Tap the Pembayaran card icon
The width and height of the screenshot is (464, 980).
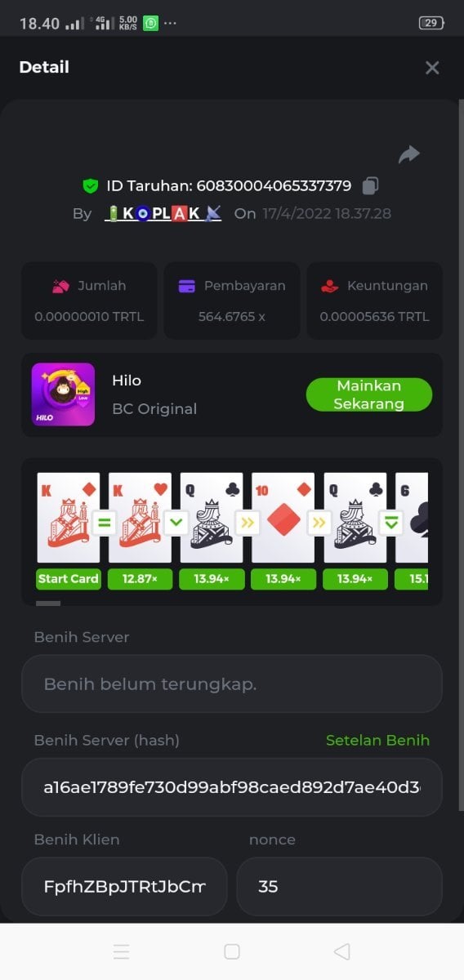tap(186, 286)
